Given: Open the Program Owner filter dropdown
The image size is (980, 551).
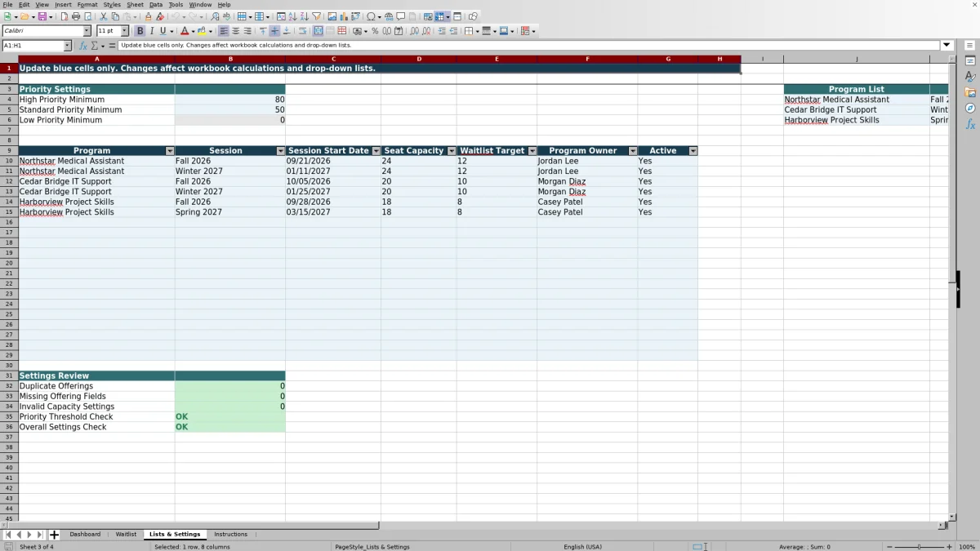Looking at the screenshot, I should [632, 151].
